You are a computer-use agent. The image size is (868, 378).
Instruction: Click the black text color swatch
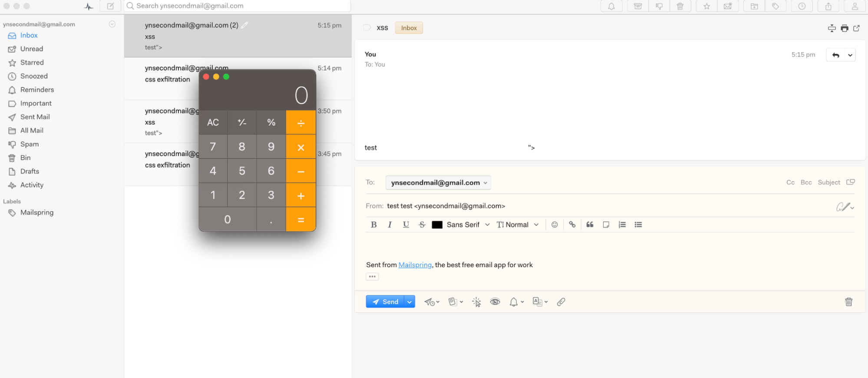437,225
